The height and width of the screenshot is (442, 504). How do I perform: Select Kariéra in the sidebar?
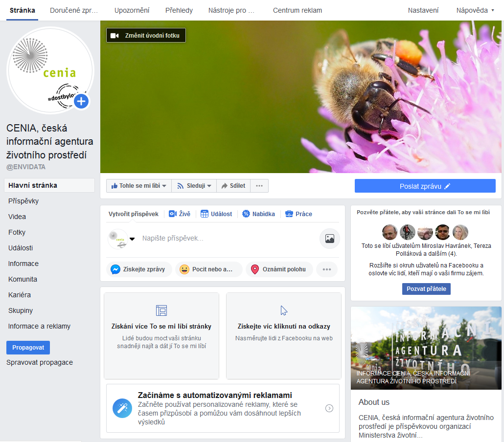[x=20, y=295]
